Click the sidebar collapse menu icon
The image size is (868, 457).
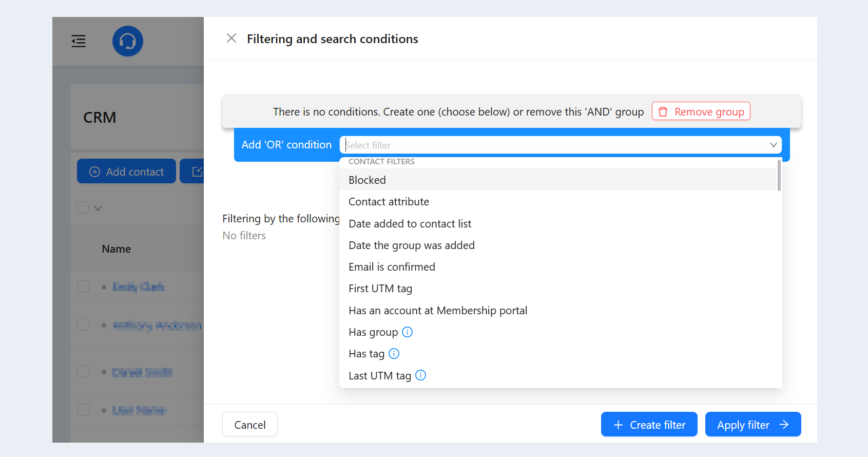(79, 41)
